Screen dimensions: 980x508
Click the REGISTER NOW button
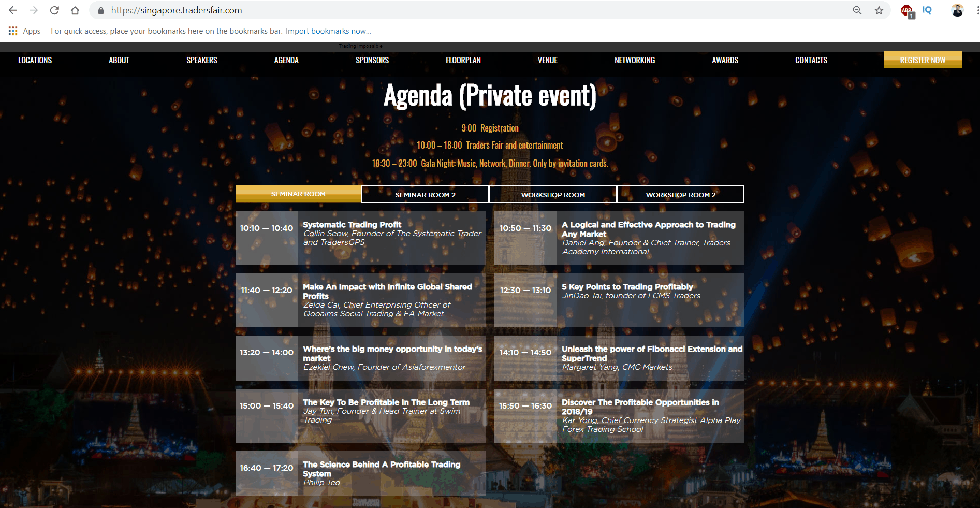tap(923, 60)
